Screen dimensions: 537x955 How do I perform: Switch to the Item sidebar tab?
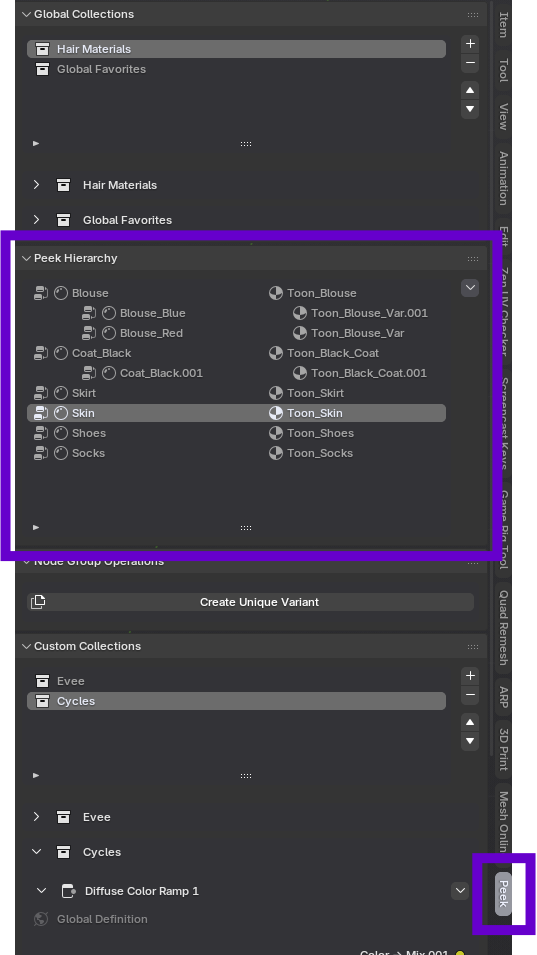tap(504, 24)
